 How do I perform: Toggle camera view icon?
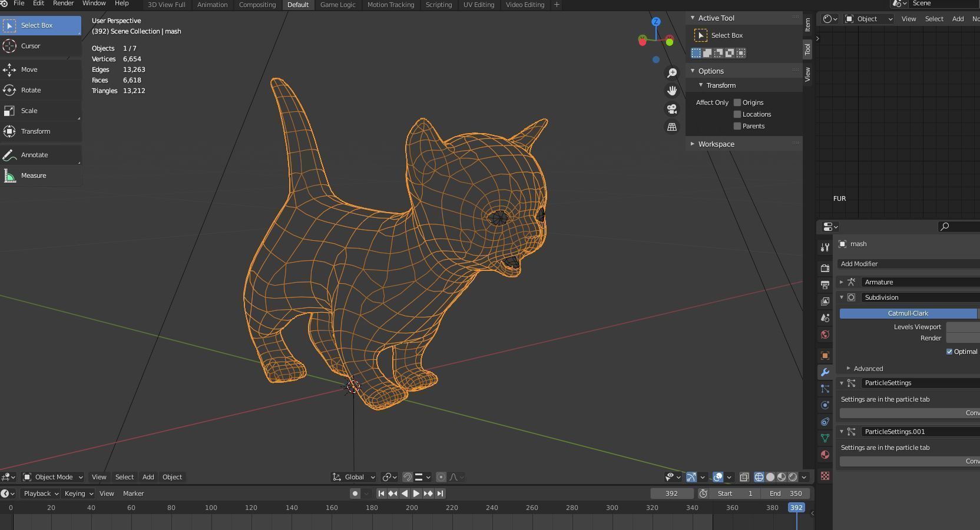[x=672, y=109]
